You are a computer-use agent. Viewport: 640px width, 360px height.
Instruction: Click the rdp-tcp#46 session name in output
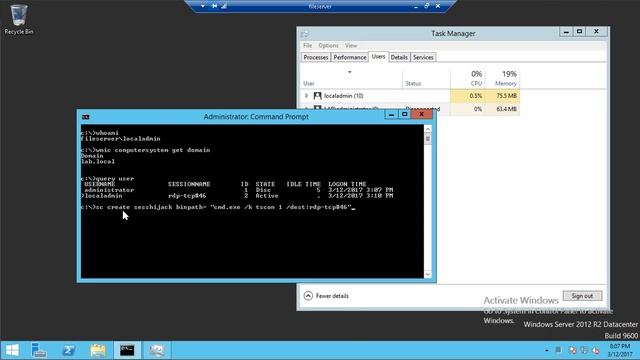click(x=187, y=196)
